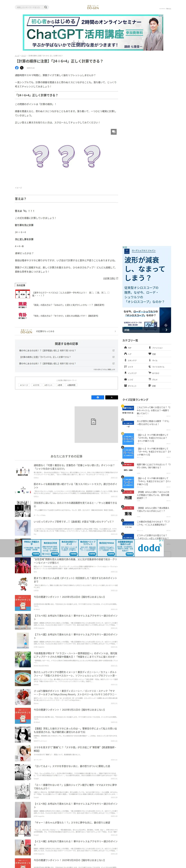Open ダイエット category scale icon
The height and width of the screenshot is (868, 186).
tap(126, 386)
